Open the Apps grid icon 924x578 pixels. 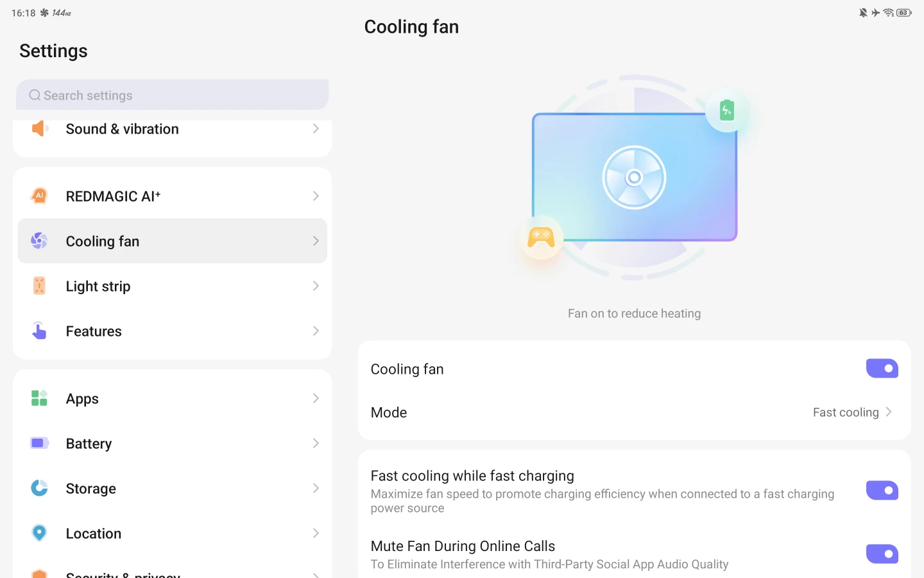pos(39,398)
